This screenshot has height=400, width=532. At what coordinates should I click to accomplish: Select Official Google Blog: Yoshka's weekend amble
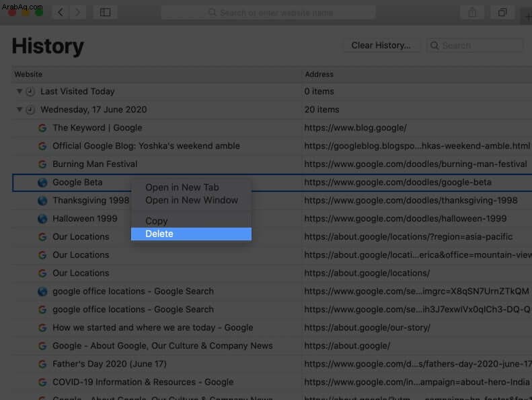[146, 146]
